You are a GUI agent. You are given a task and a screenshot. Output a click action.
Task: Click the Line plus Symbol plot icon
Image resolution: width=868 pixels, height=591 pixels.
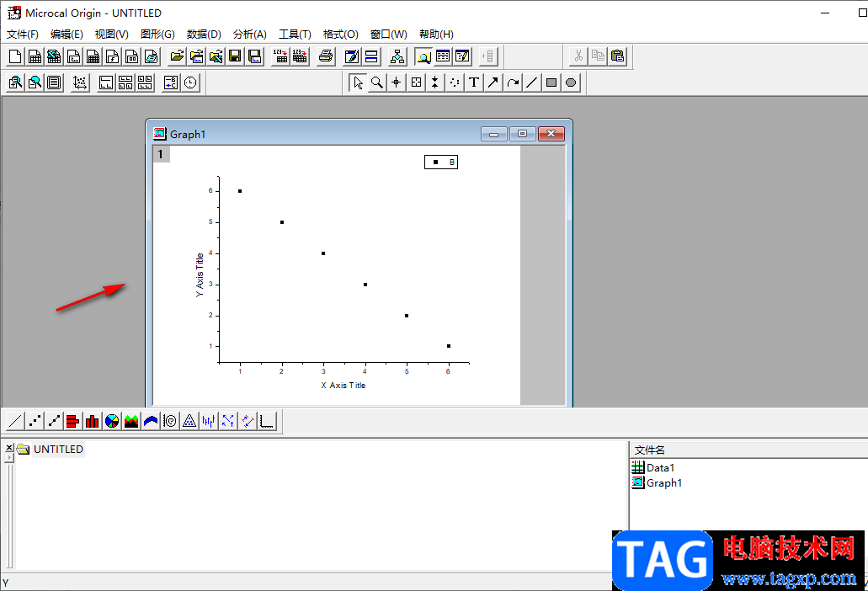pos(54,422)
